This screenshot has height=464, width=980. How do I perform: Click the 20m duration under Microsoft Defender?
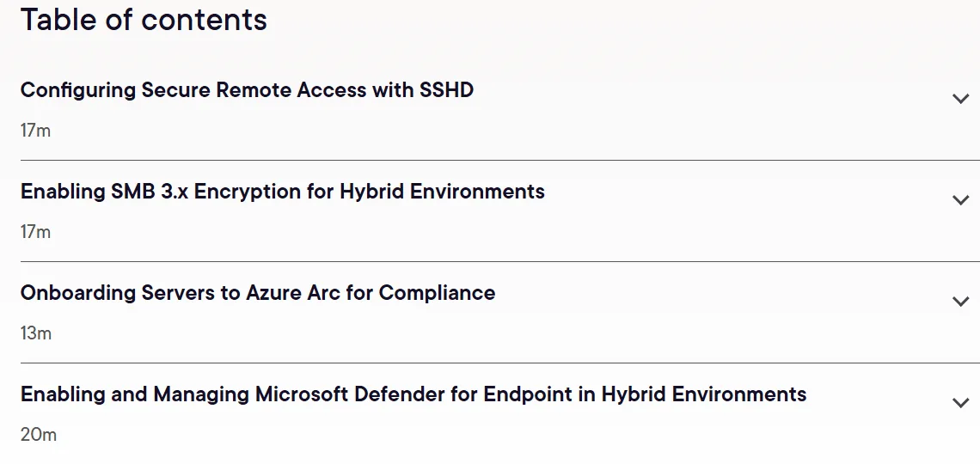(38, 434)
